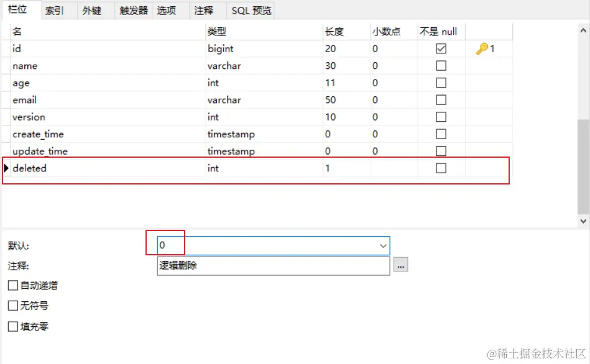Click the 类型 column header
590x364 pixels.
[x=264, y=31]
